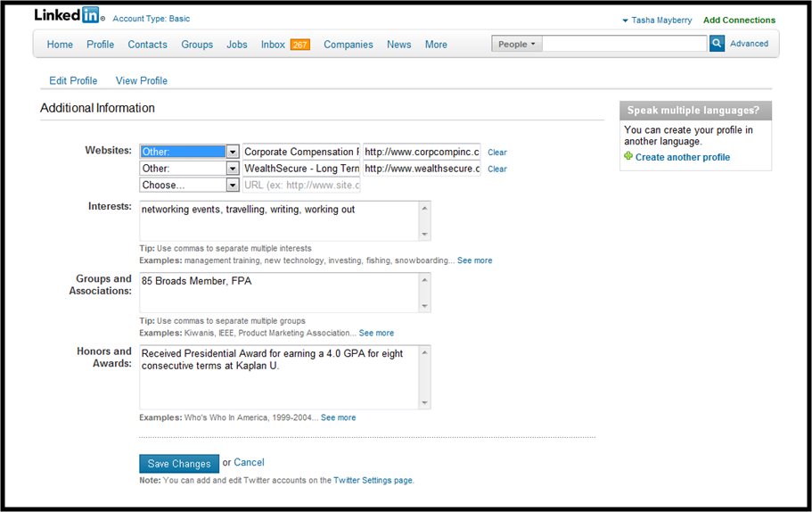This screenshot has width=812, height=512.
Task: Click the WealthSecure title field
Action: [301, 169]
